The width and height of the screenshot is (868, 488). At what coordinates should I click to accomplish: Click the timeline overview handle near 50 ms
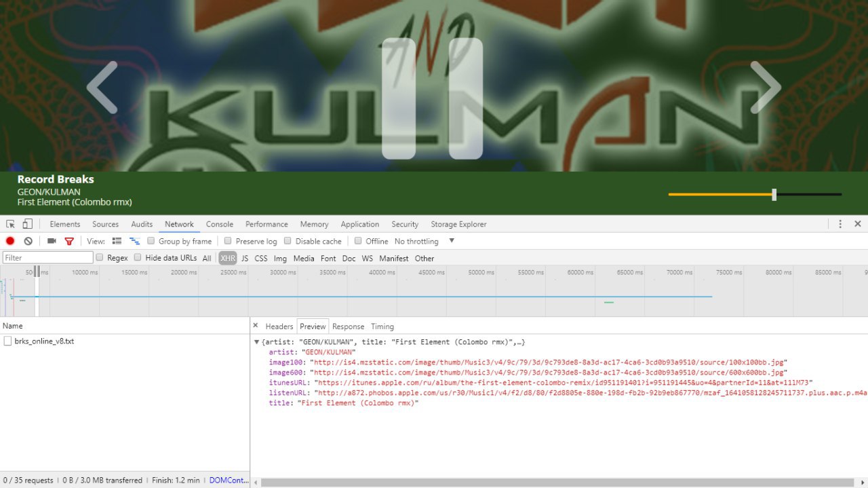point(37,271)
